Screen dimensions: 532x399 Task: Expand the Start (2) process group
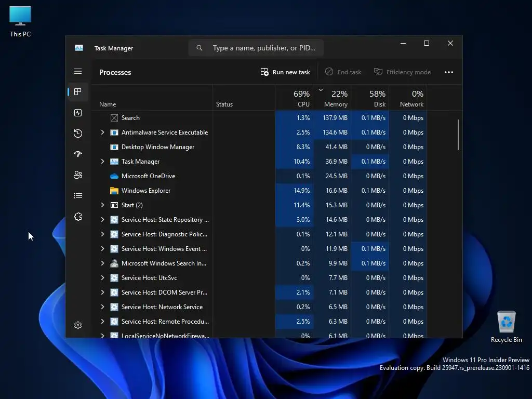click(x=102, y=205)
